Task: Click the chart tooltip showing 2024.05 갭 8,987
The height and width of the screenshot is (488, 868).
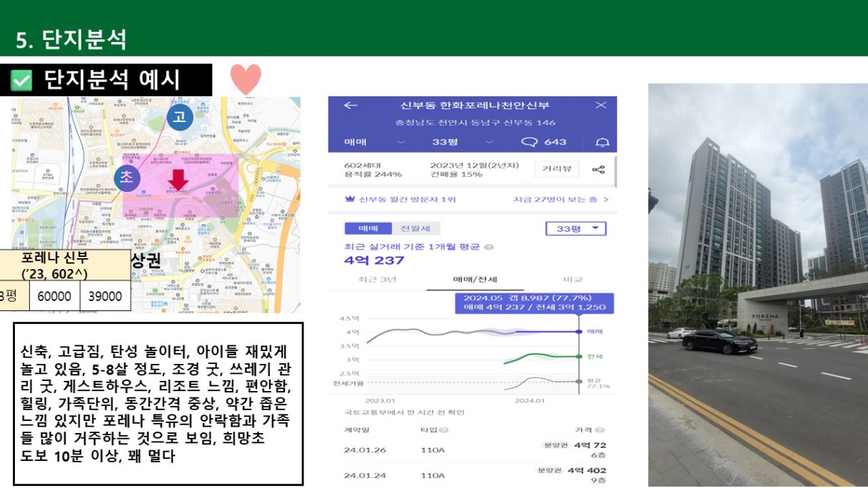Action: (x=535, y=303)
